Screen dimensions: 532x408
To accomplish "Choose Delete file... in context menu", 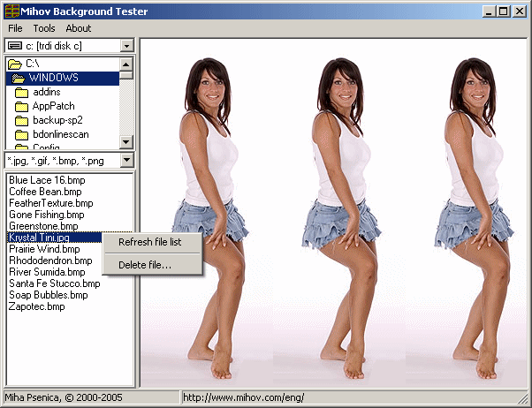I will coord(145,264).
